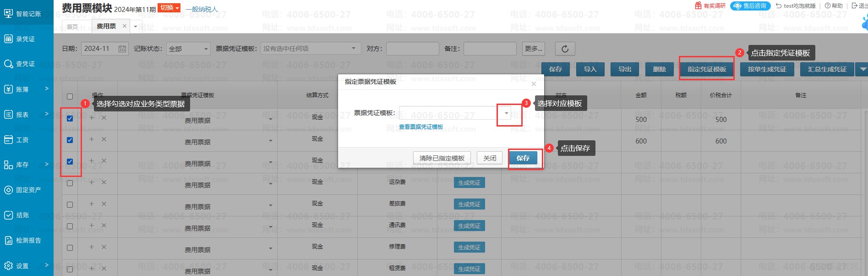Open 查凭证 search in the sidebar
Image resolution: width=868 pixels, height=276 pixels.
(26, 64)
